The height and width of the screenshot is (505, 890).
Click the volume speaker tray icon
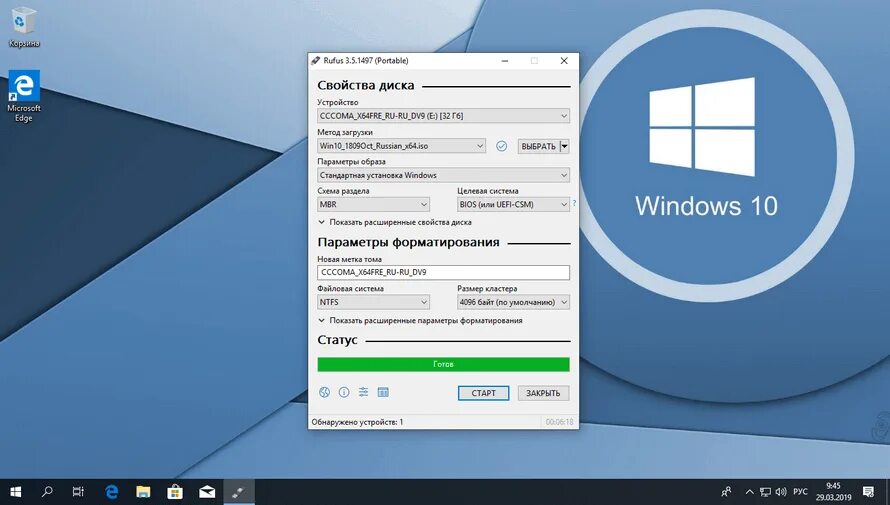click(x=781, y=492)
